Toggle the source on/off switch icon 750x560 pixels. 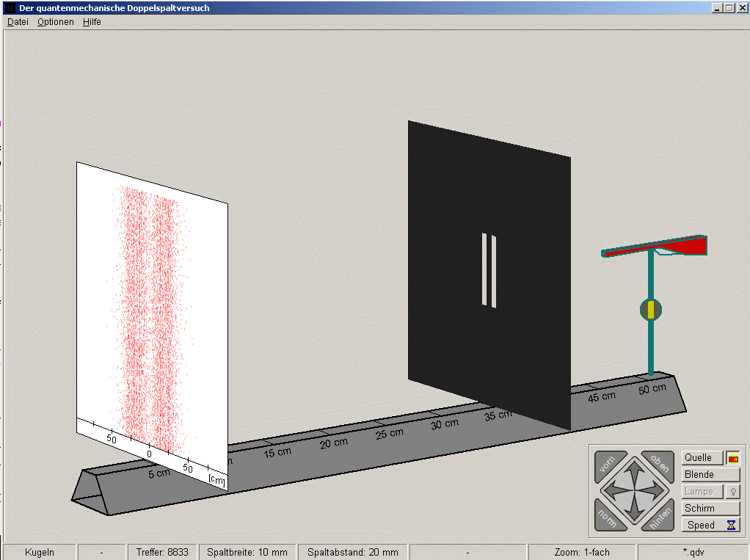732,458
